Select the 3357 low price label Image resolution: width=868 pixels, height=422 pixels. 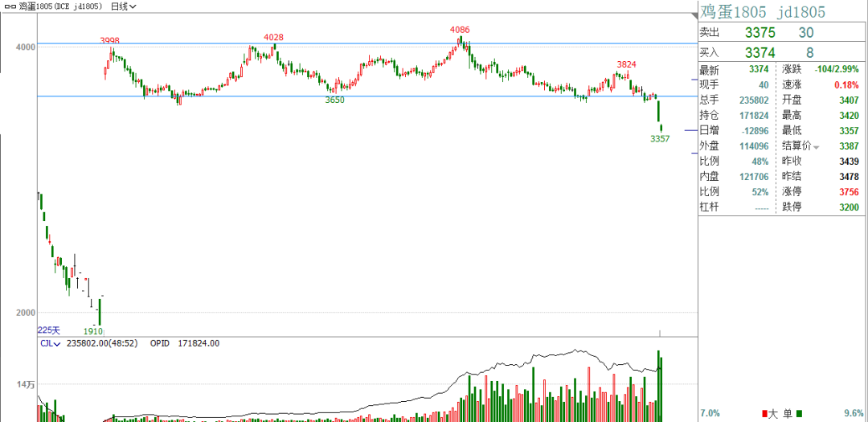click(x=660, y=139)
